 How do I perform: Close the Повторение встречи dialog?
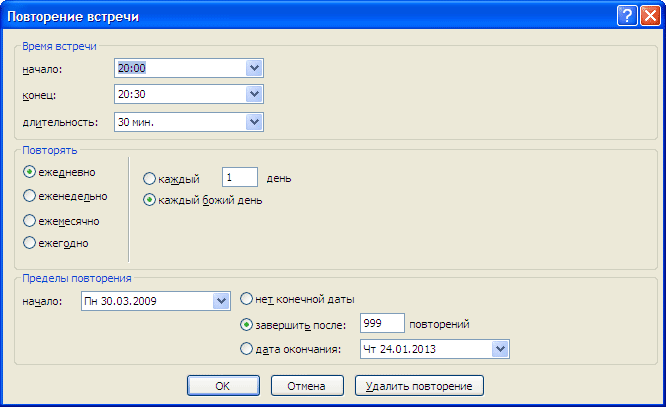tap(650, 16)
